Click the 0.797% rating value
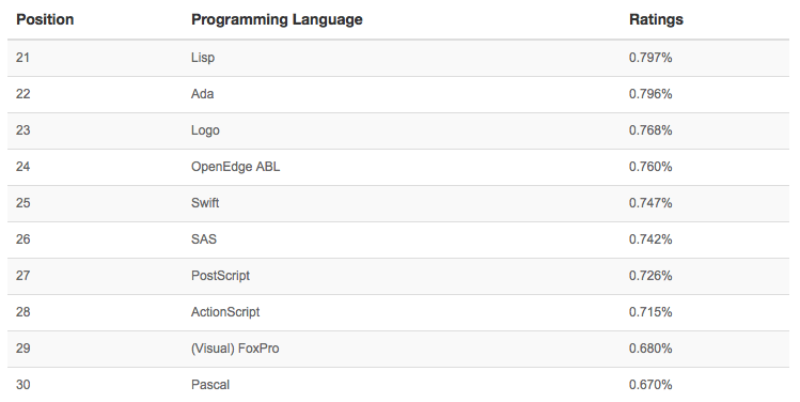 pos(650,58)
